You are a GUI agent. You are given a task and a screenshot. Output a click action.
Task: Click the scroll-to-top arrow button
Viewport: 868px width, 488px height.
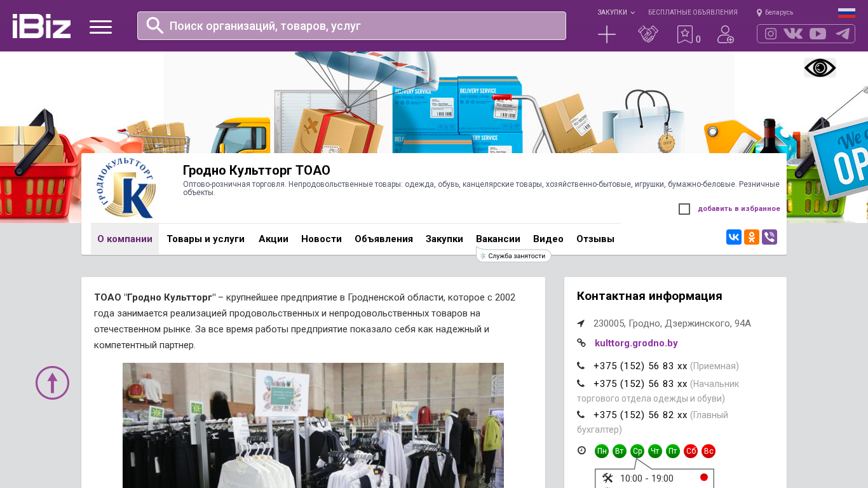tap(52, 383)
